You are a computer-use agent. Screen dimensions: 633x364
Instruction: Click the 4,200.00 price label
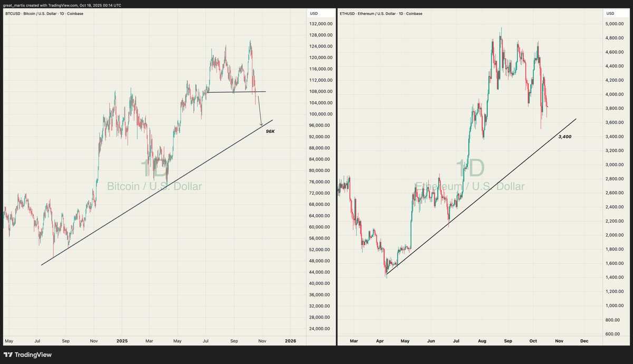615,81
